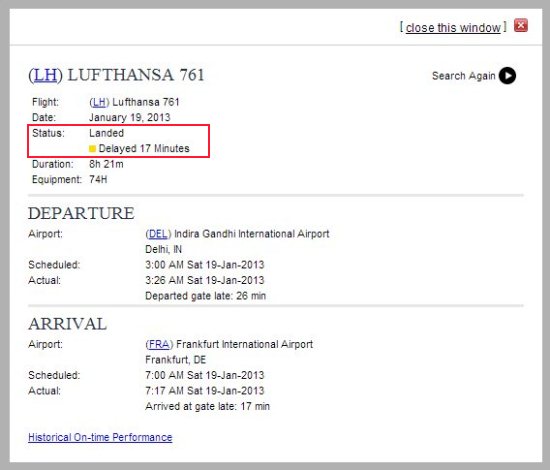Open the DEL airport code link
This screenshot has width=550, height=470.
pyautogui.click(x=158, y=234)
